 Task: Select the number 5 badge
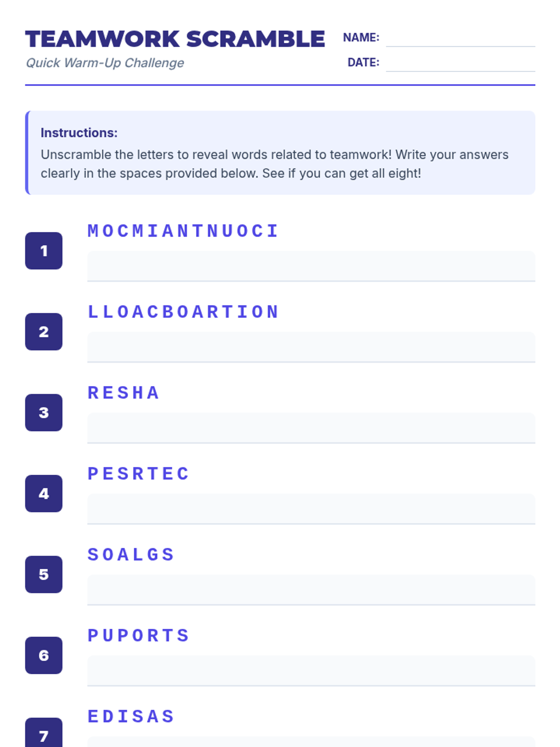[44, 574]
